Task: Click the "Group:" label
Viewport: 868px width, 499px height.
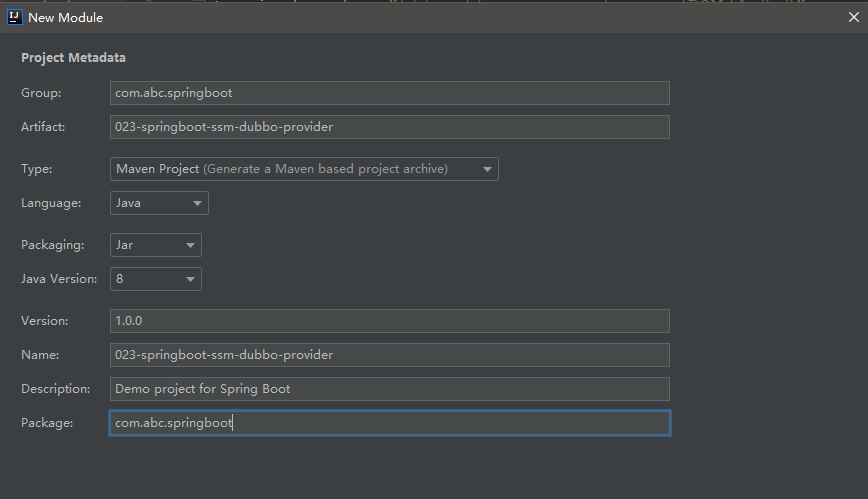Action: 41,93
